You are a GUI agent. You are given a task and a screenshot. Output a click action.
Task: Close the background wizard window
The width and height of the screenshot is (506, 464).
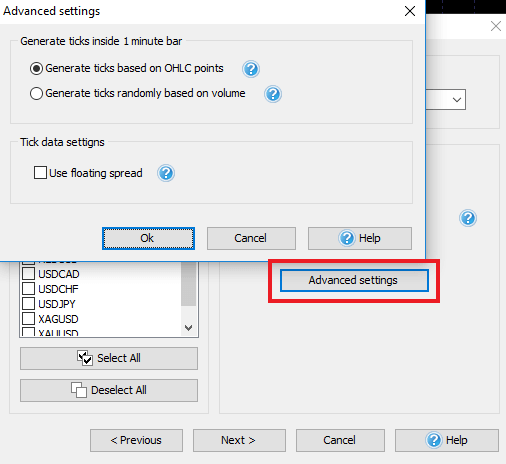tap(496, 26)
